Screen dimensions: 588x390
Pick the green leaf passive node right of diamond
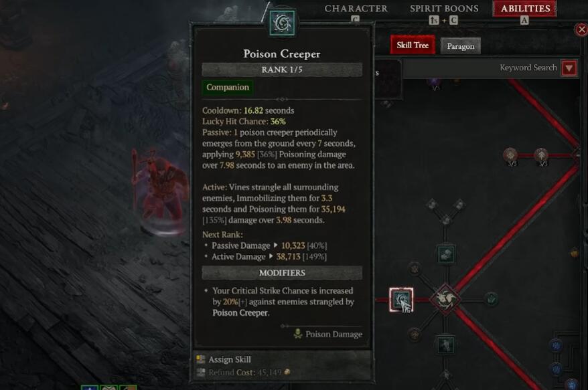492,299
